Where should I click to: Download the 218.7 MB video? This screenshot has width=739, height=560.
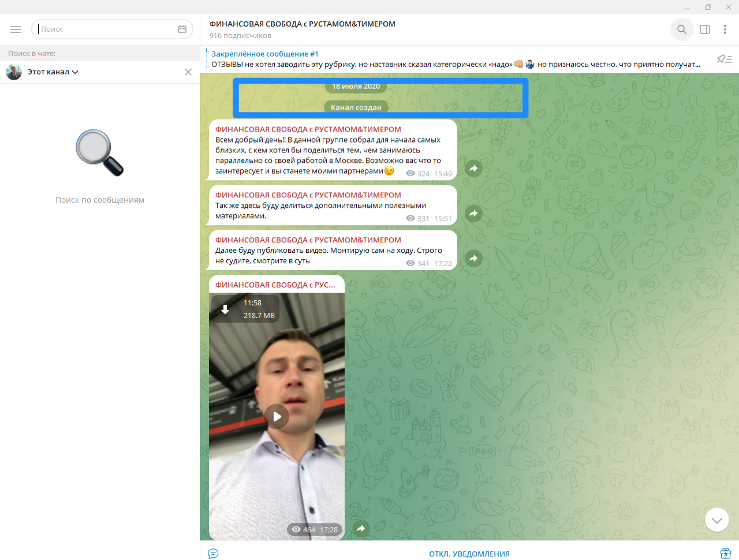[x=225, y=309]
